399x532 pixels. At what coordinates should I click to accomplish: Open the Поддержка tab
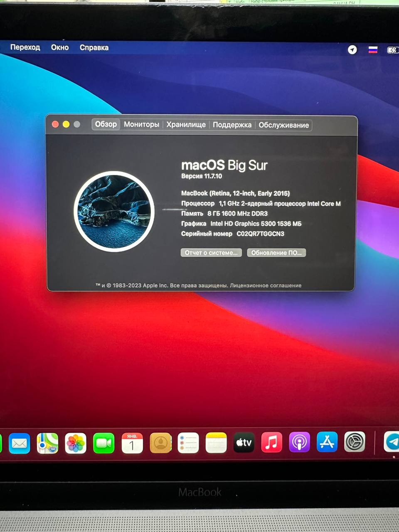[232, 125]
